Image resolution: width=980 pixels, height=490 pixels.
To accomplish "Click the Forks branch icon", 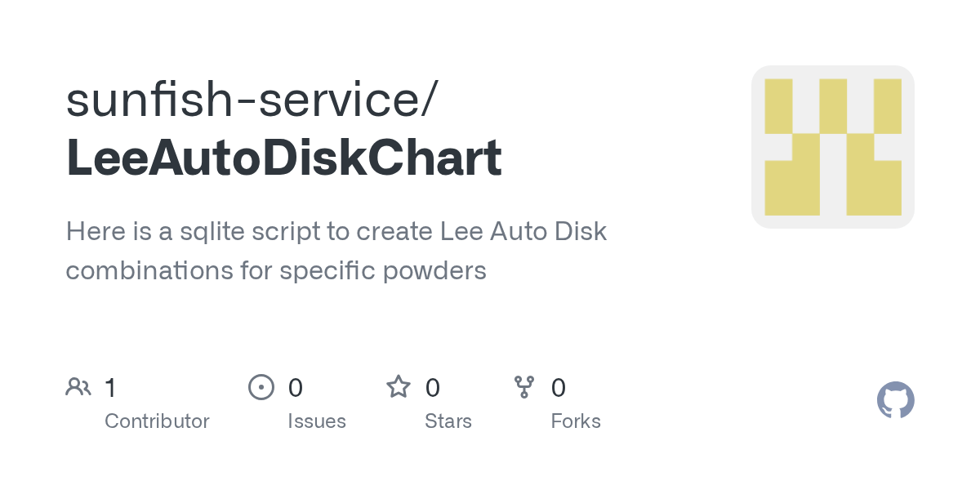I will 524,386.
